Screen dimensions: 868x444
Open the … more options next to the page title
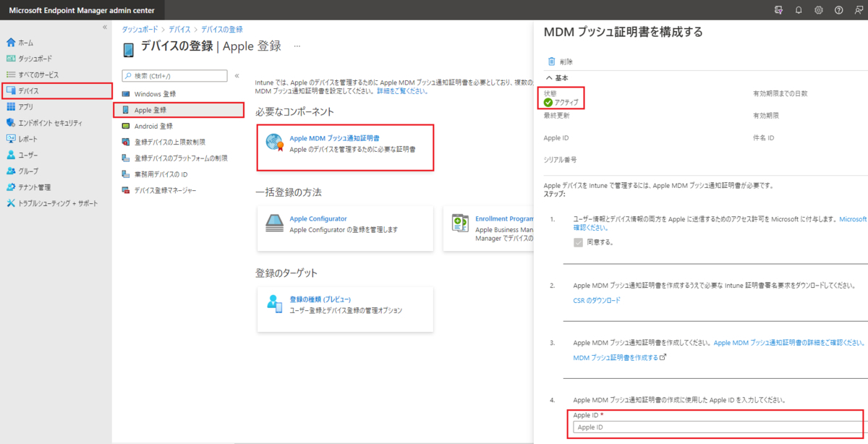coord(297,47)
